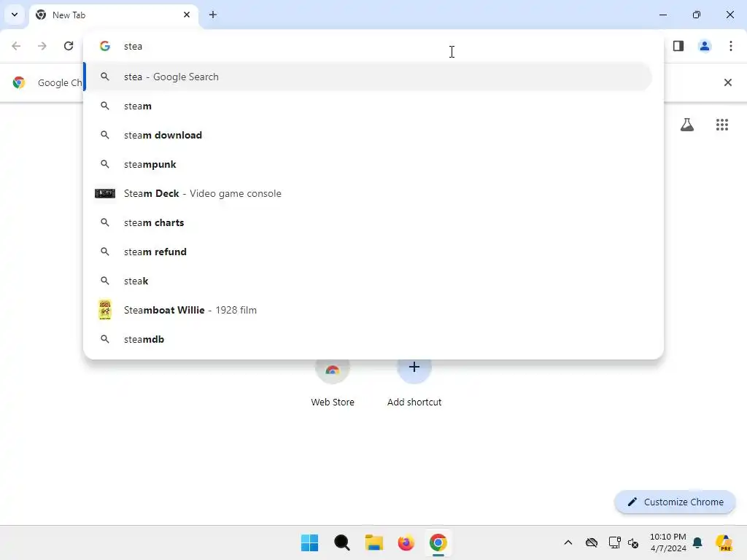Click the Steamboat Willie poster thumbnail

105,310
